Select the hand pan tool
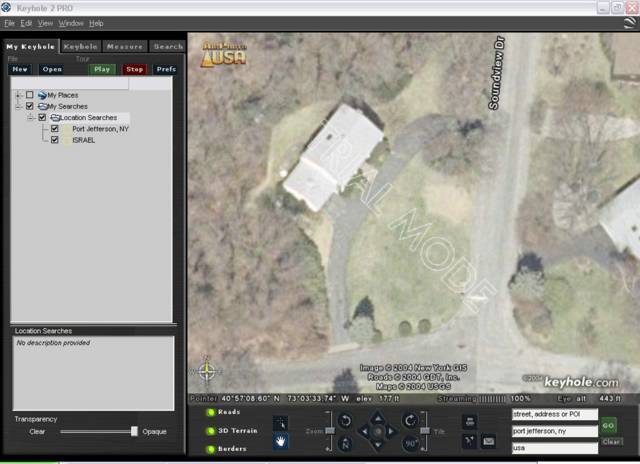640x464 pixels. pyautogui.click(x=280, y=441)
